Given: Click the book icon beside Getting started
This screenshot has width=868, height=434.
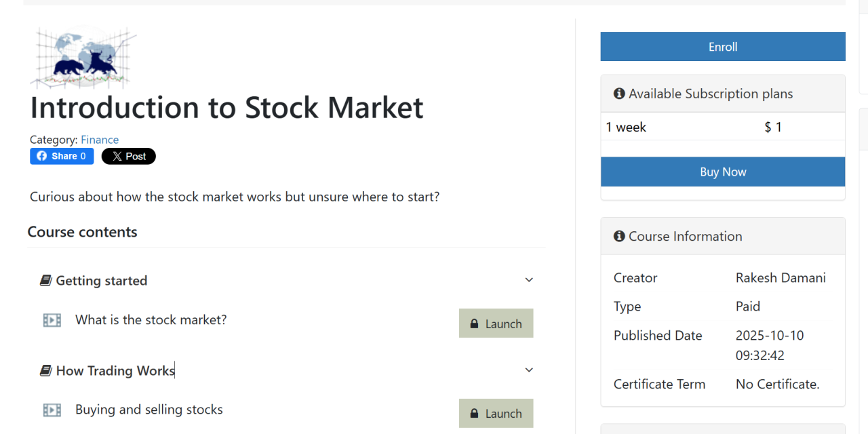Looking at the screenshot, I should point(46,281).
